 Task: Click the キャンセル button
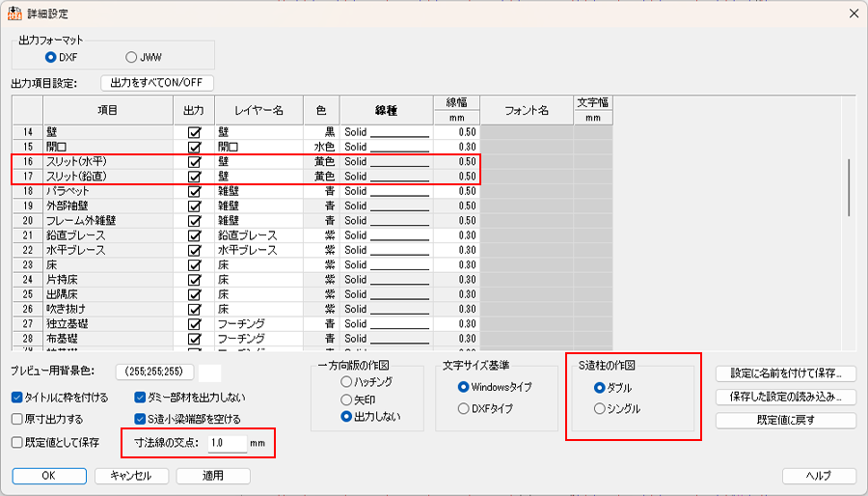tap(130, 476)
